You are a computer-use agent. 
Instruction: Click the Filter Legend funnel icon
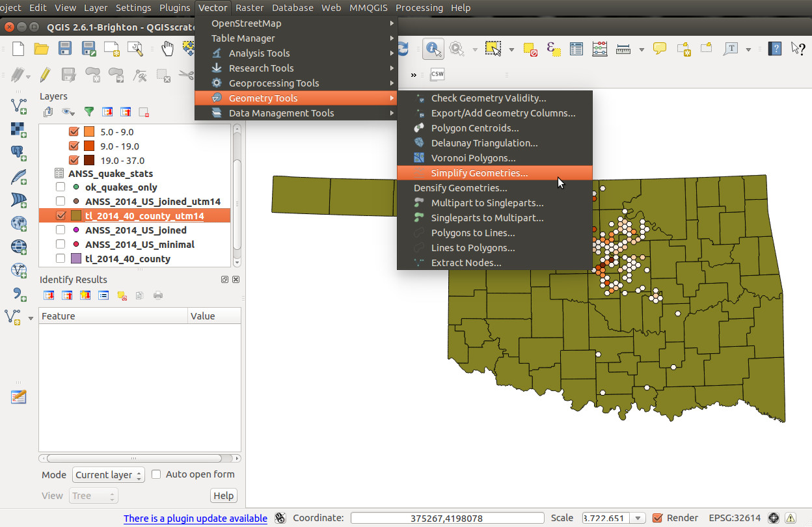click(89, 111)
